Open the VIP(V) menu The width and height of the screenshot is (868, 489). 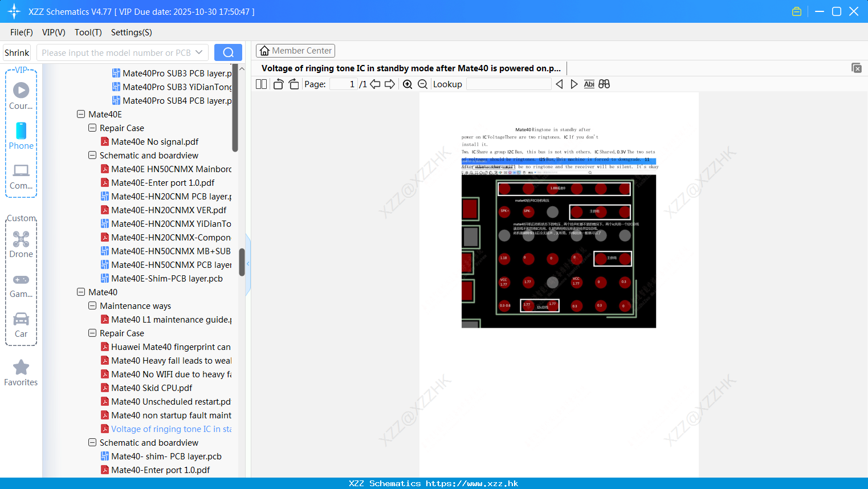[x=54, y=32]
